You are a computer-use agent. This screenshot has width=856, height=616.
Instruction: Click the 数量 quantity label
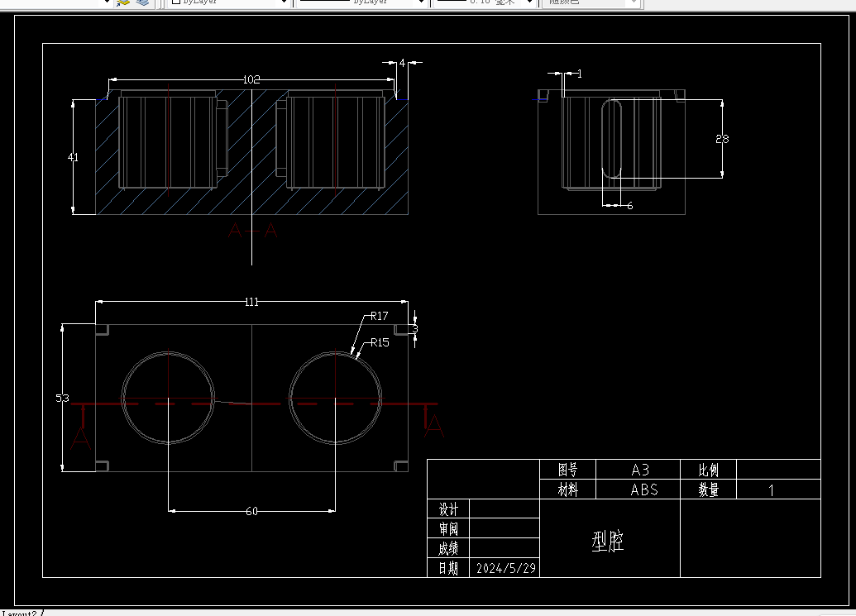tap(709, 489)
